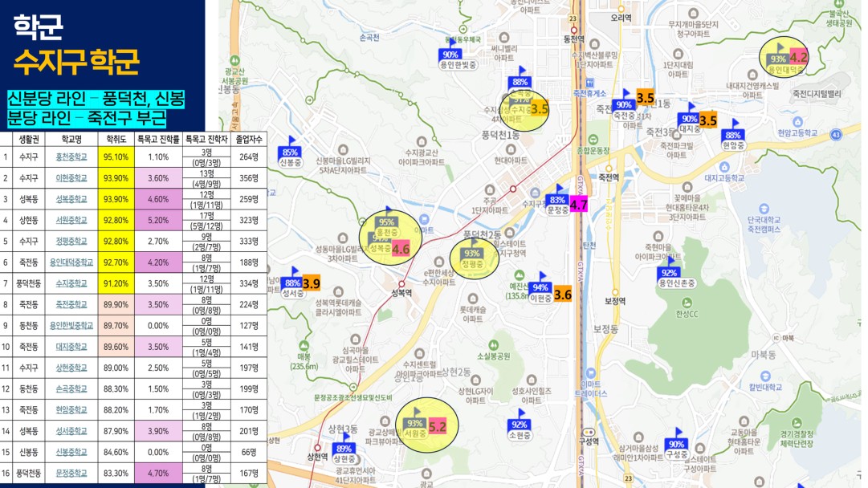868x488 pixels.
Task: Click the 소실봉공원 park pin
Action: coord(493,344)
